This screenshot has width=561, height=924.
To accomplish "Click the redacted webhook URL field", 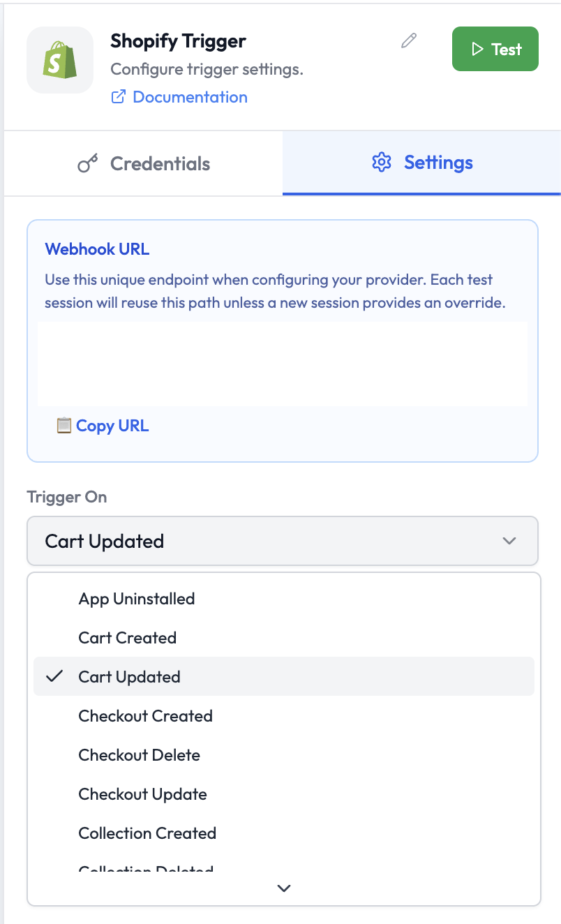I will click(282, 364).
